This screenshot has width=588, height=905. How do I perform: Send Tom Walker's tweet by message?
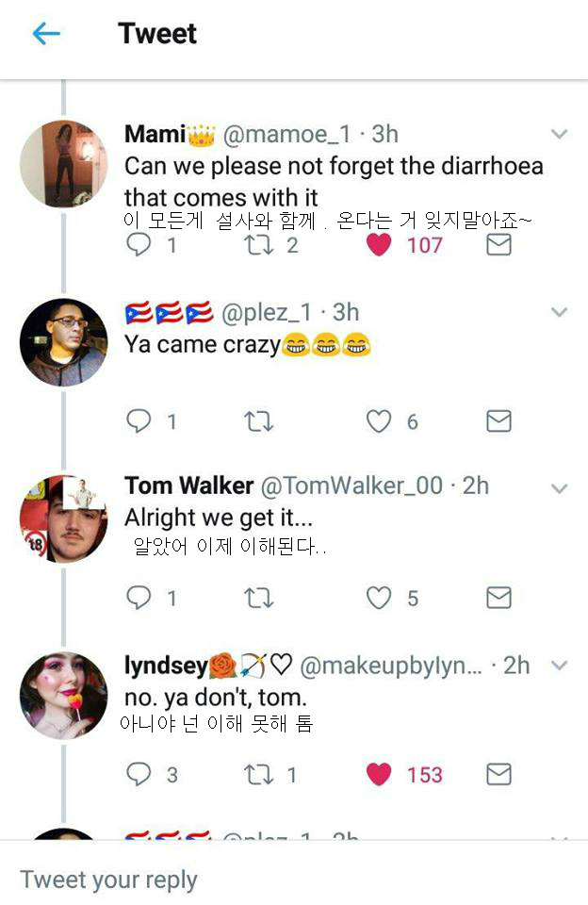click(498, 598)
